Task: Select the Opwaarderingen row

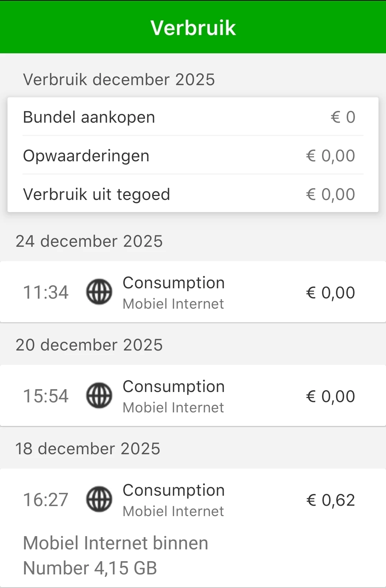Action: click(x=193, y=156)
